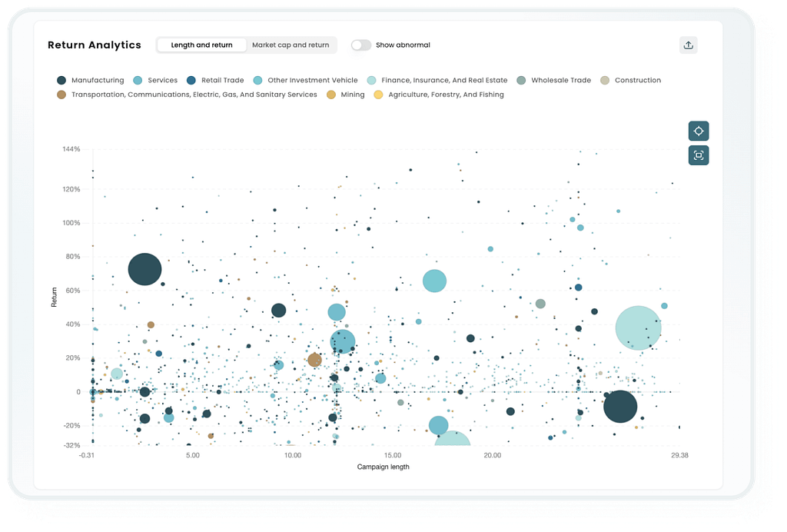The height and width of the screenshot is (532, 787).
Task: Click the fit-to-screen frame icon
Action: click(x=698, y=155)
